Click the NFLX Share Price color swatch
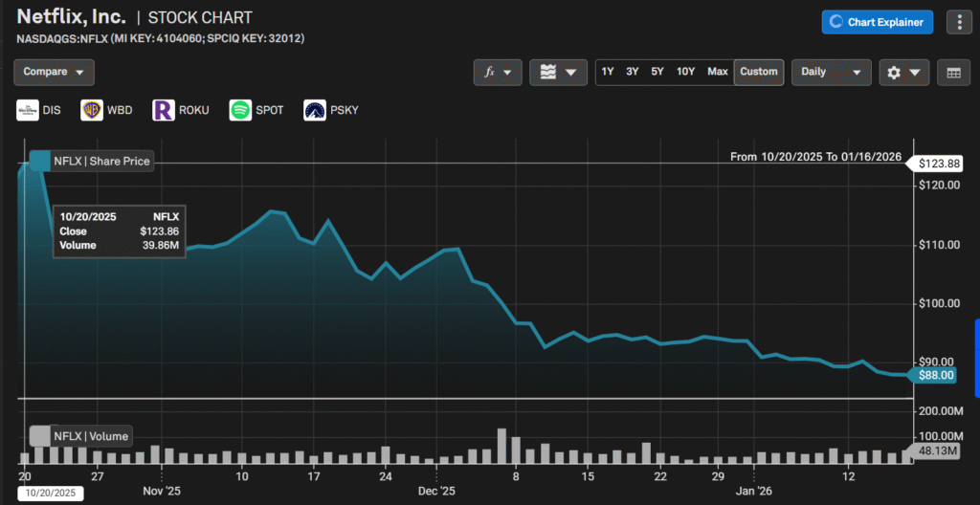The width and height of the screenshot is (980, 505). (39, 161)
